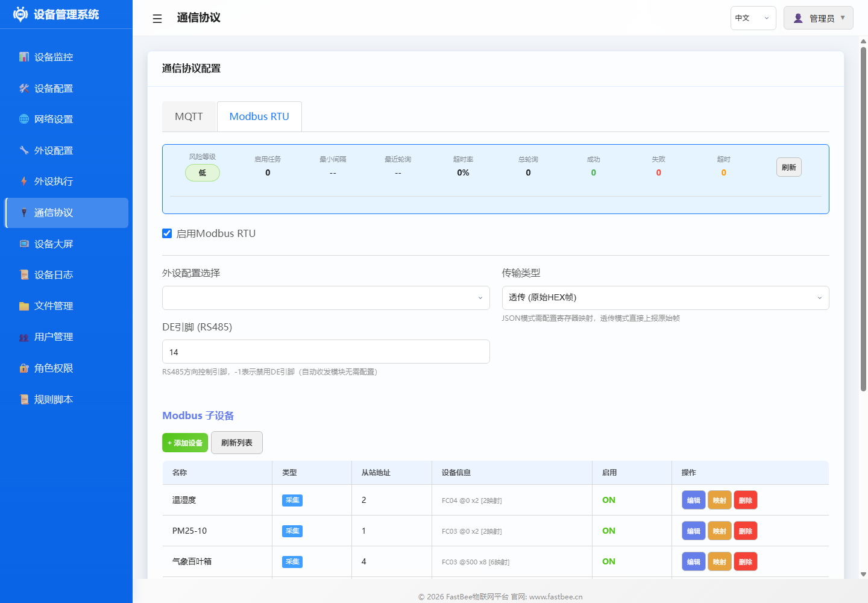Click the FC04 @0 x2 device info text
Image resolution: width=868 pixels, height=603 pixels.
coord(472,500)
